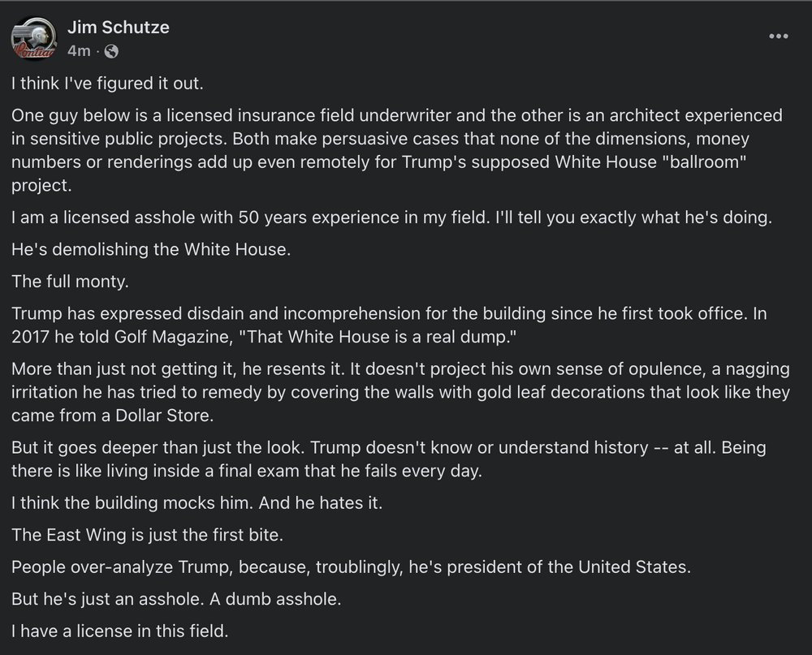This screenshot has height=655, width=812.
Task: Open the post's three-dot options menu
Action: point(778,37)
